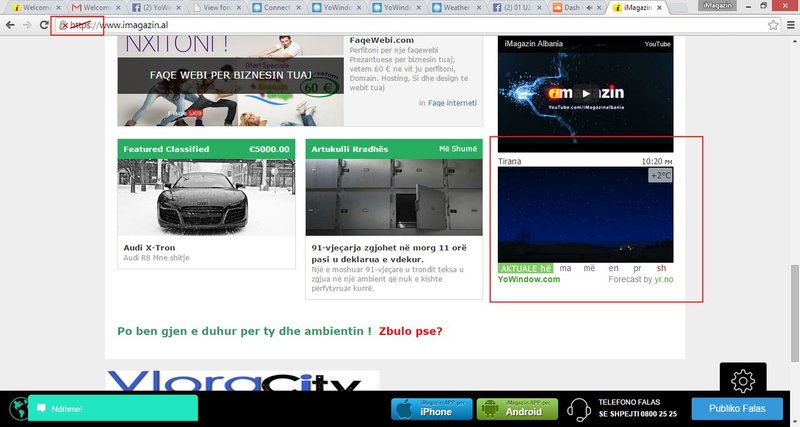Viewport: 800px width, 427px height.
Task: Select the AKTUALE forecast tab in weather widget
Action: [519, 268]
